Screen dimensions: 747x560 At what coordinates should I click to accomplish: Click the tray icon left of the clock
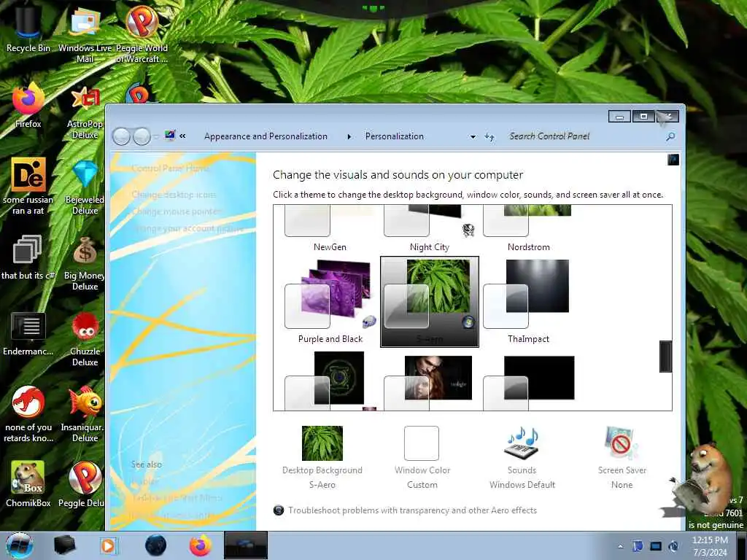673,546
